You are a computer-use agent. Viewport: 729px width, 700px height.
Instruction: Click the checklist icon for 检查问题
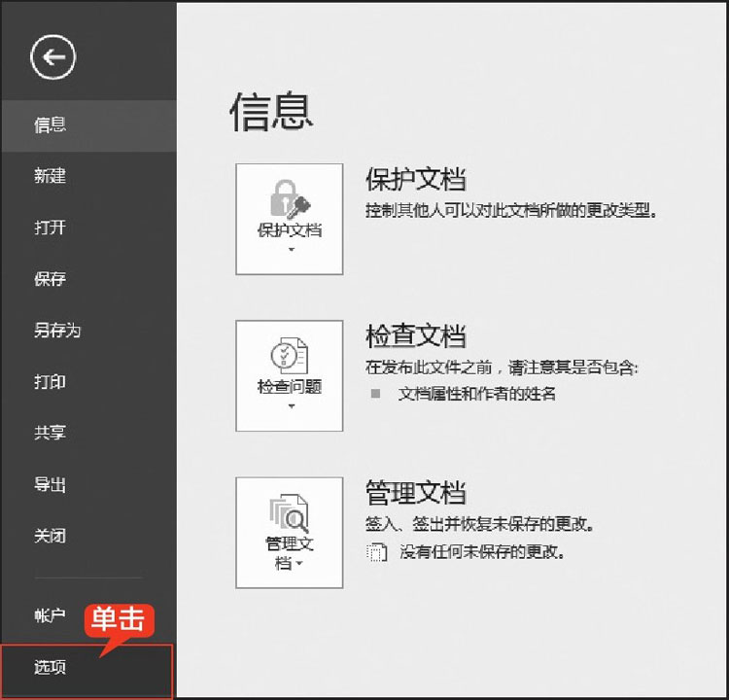289,356
